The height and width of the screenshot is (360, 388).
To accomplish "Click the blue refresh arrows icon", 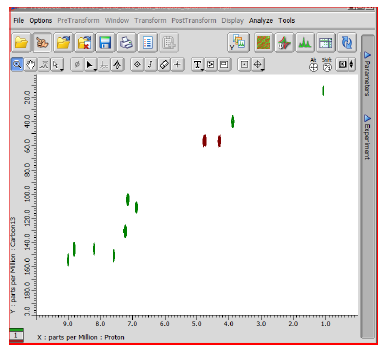I will 347,43.
